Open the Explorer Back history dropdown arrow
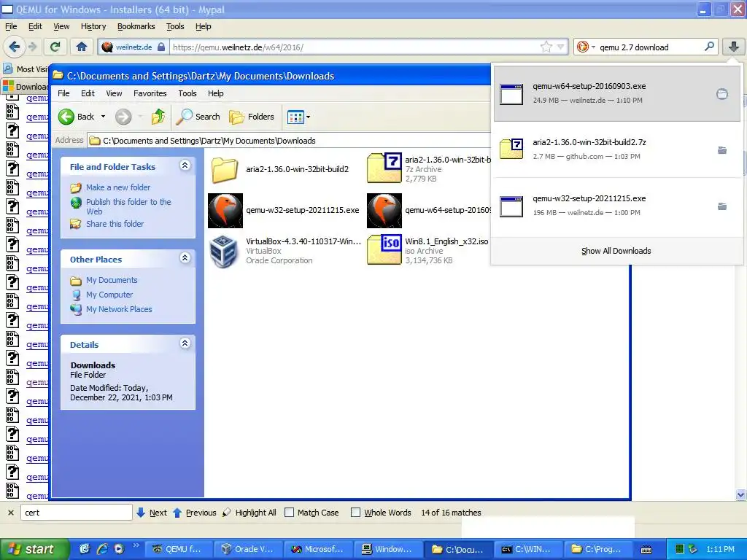Screen dimensions: 747x560 click(x=103, y=117)
